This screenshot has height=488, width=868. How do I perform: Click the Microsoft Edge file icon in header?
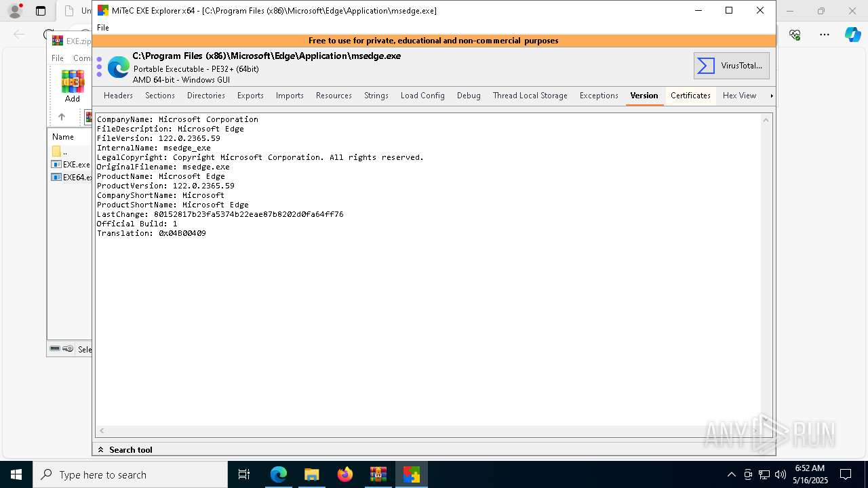119,66
